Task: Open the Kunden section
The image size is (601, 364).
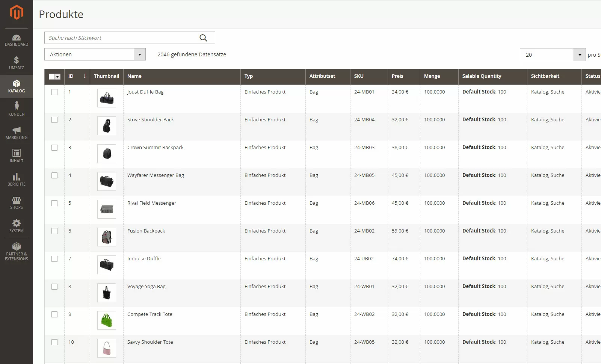Action: 17,109
